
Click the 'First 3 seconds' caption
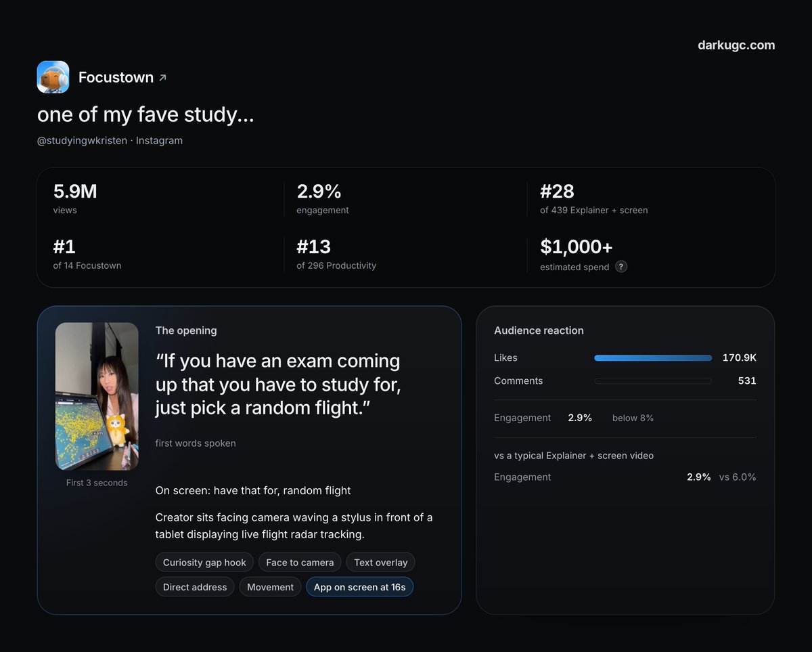[x=97, y=483]
